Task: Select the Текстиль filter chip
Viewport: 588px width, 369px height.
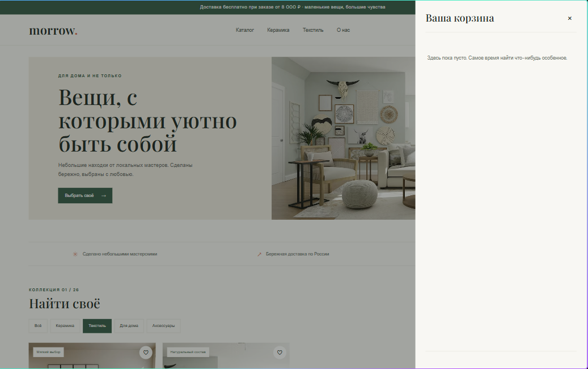Action: point(97,326)
